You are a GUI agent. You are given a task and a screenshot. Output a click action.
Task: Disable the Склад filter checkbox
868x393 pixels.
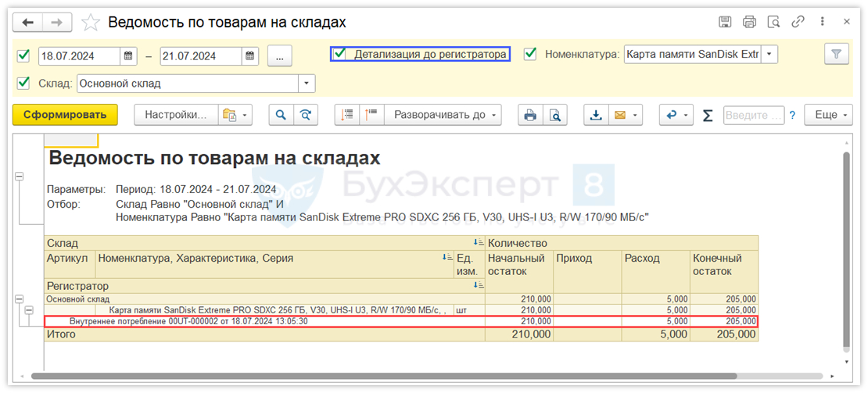coord(23,83)
